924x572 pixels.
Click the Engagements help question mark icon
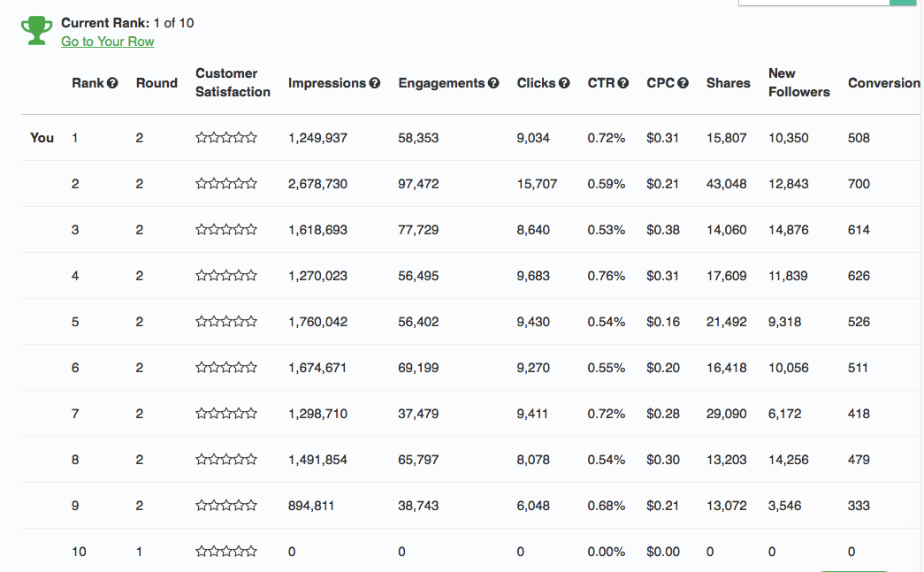493,83
